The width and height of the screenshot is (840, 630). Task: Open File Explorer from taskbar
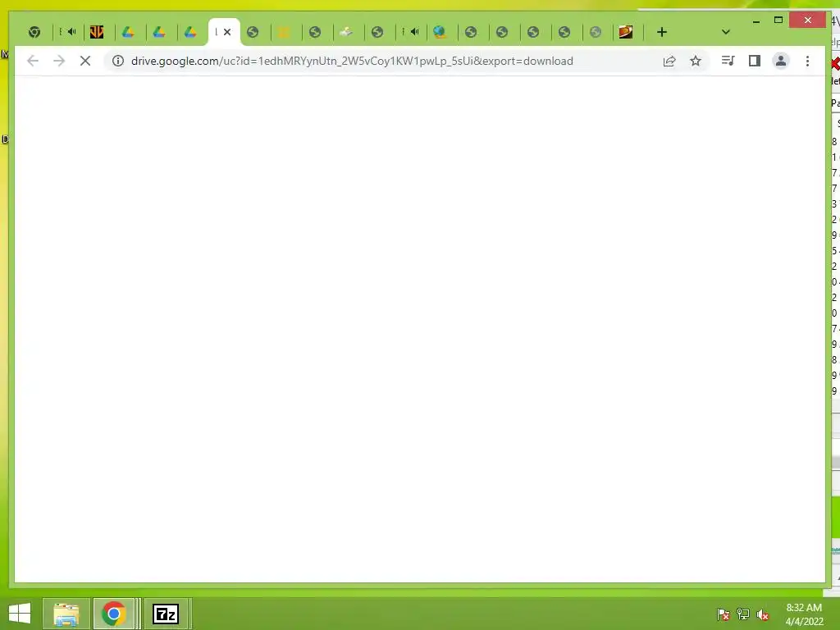[x=66, y=614]
